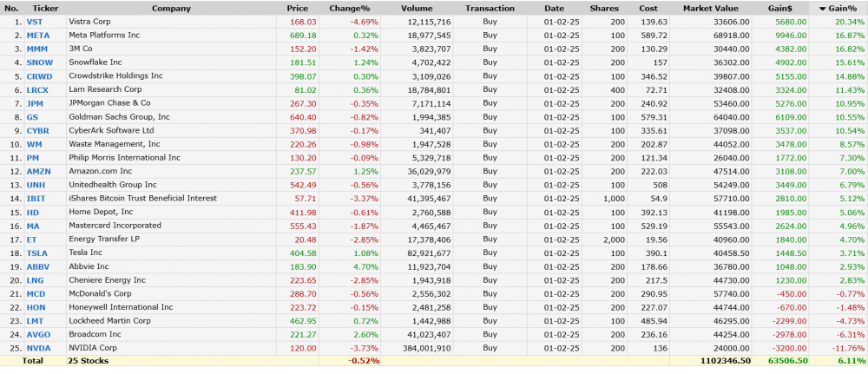Open the IBIT ticker link
Image resolution: width=868 pixels, height=374 pixels.
36,199
